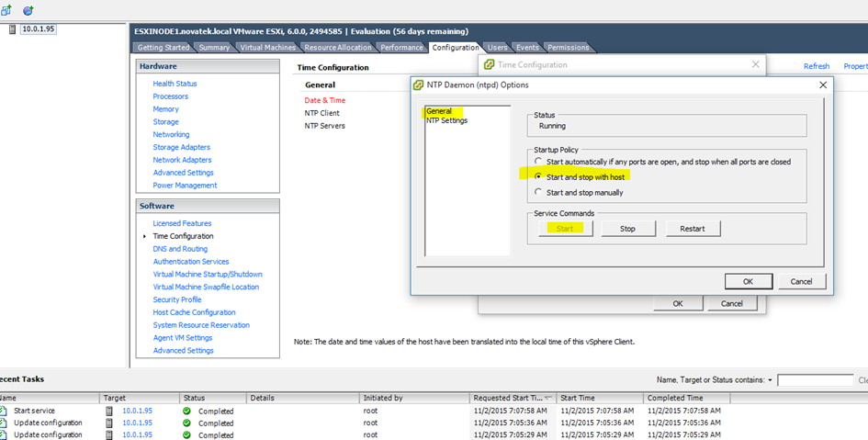Screen dimensions: 868x440
Task: Open Health Status under Hardware
Action: tap(175, 84)
